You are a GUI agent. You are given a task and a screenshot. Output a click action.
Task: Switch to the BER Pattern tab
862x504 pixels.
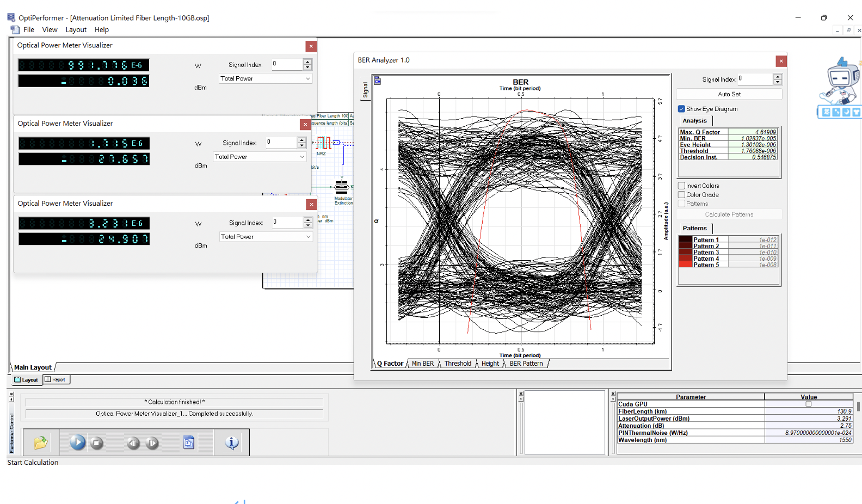526,364
